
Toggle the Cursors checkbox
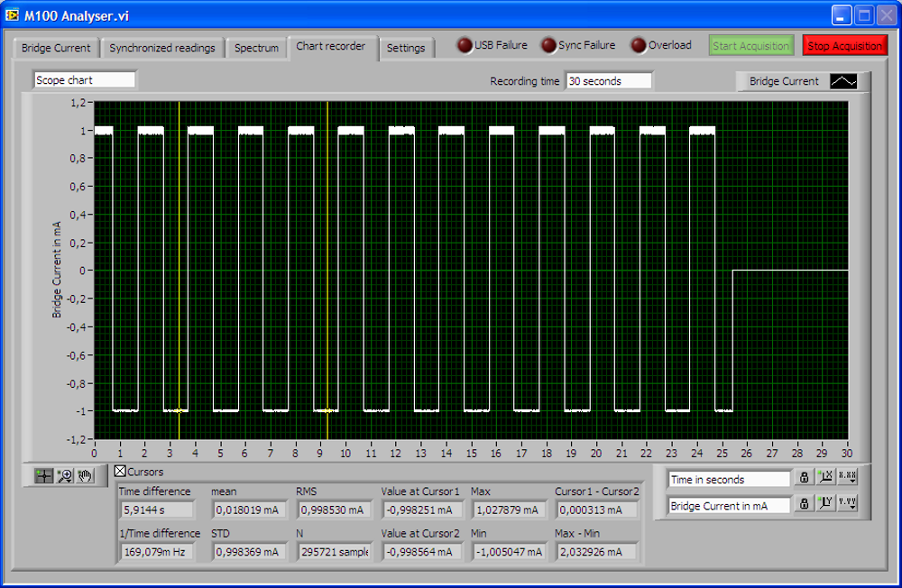(120, 471)
